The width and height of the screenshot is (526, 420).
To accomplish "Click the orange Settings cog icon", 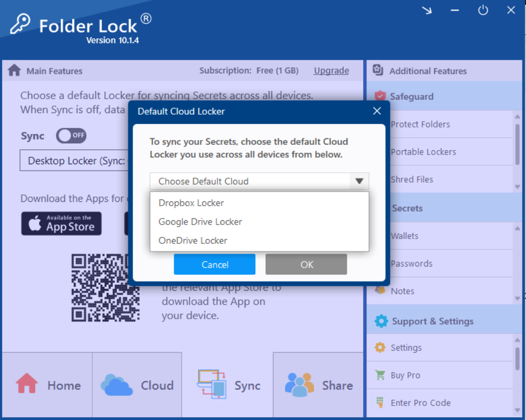I will [380, 347].
